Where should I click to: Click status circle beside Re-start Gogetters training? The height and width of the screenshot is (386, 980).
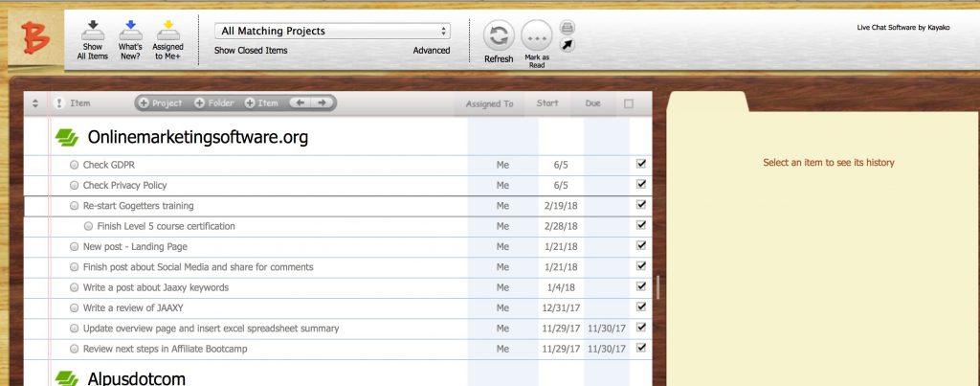coord(75,206)
